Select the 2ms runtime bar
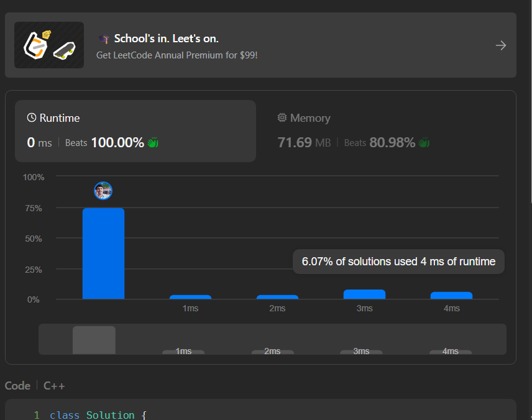The height and width of the screenshot is (420, 532). (278, 297)
